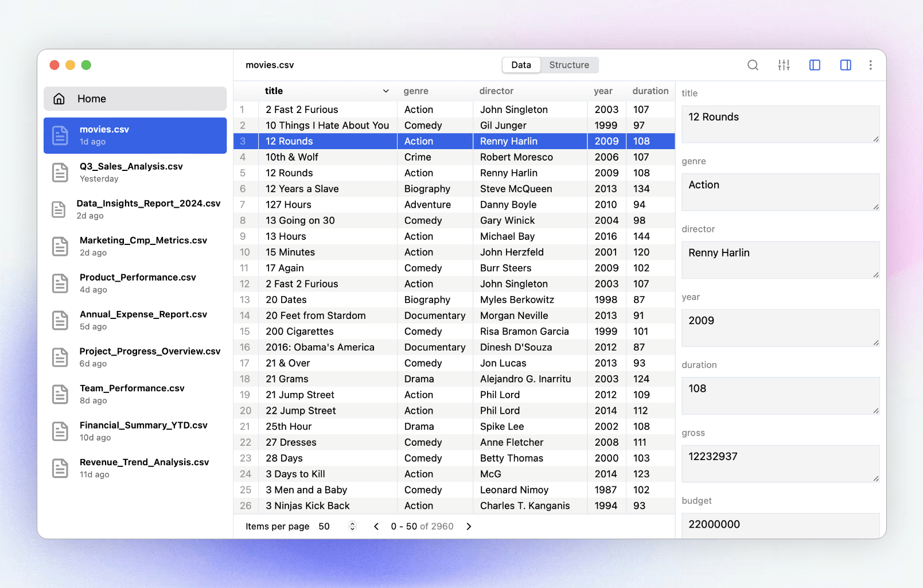Click the Revenue_Trend_Analysis.csv document icon
This screenshot has height=588, width=923.
pyautogui.click(x=60, y=468)
